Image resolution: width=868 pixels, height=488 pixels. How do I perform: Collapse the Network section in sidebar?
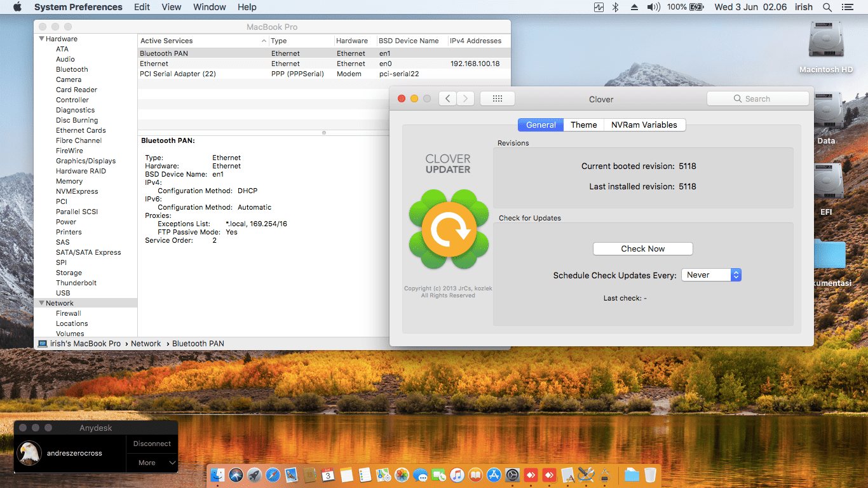(x=42, y=303)
